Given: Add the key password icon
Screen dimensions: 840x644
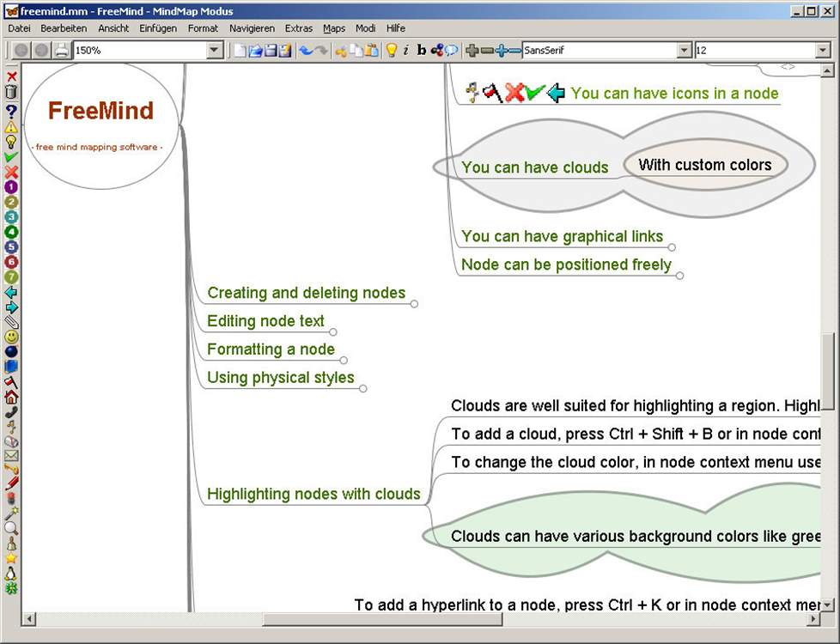Looking at the screenshot, I should [x=11, y=470].
